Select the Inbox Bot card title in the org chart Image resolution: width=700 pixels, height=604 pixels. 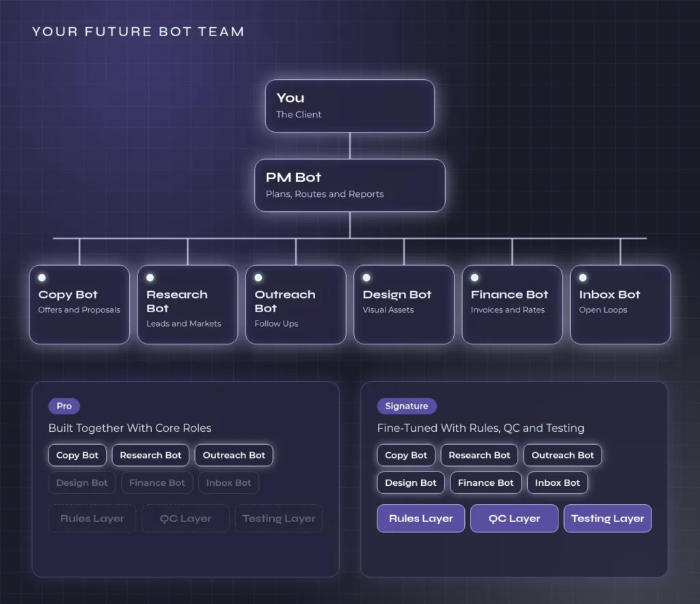pos(609,295)
